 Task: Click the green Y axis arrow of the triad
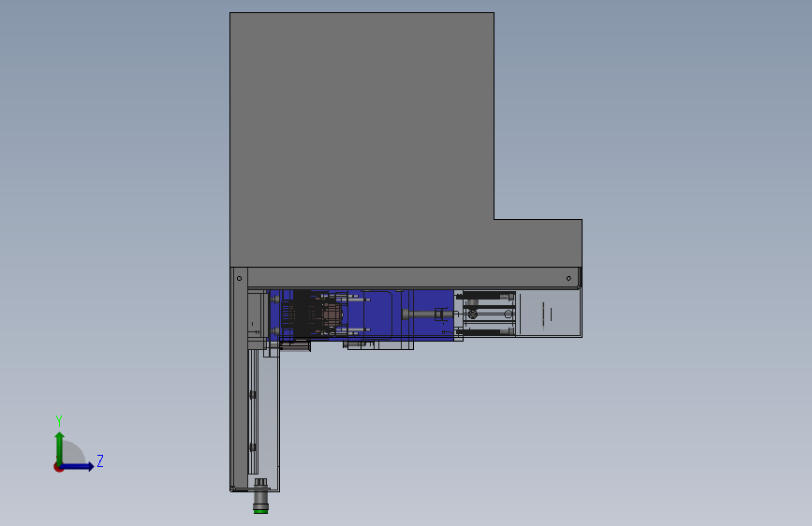(x=60, y=448)
